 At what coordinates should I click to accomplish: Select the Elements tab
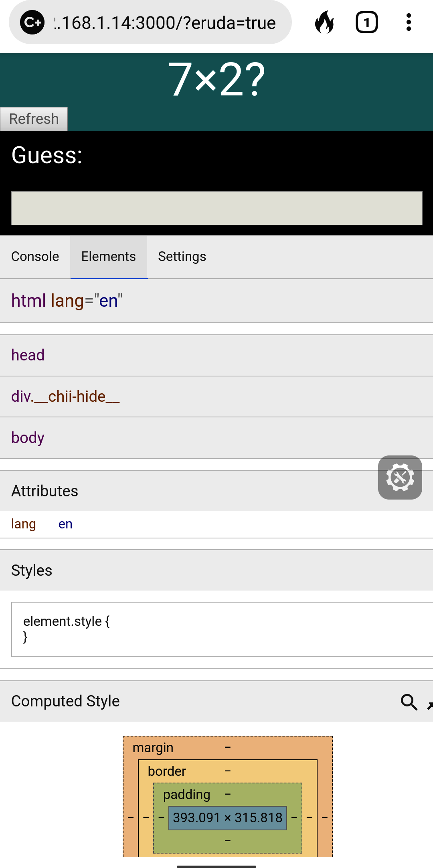coord(109,257)
